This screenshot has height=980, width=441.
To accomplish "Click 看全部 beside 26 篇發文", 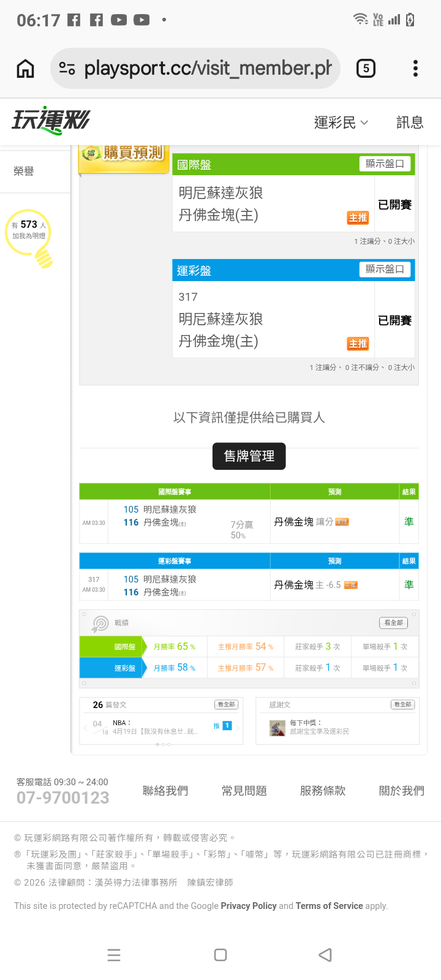I will pyautogui.click(x=225, y=705).
